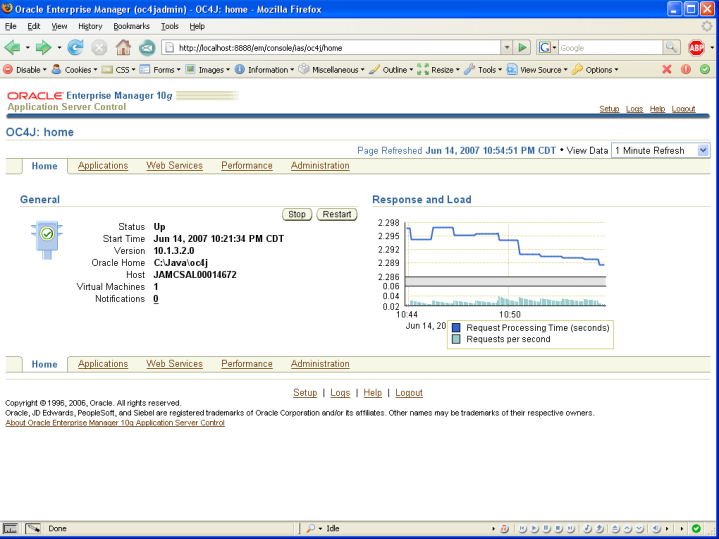Open the 1 Minute Refresh dropdown
The image size is (719, 539).
(660, 150)
